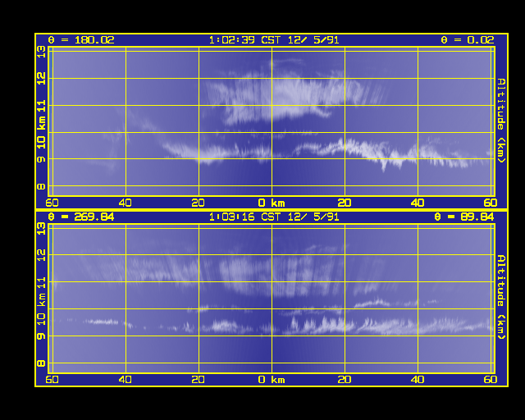
Task: Click rightmost 60 range label under upper panel
Action: click(x=491, y=203)
